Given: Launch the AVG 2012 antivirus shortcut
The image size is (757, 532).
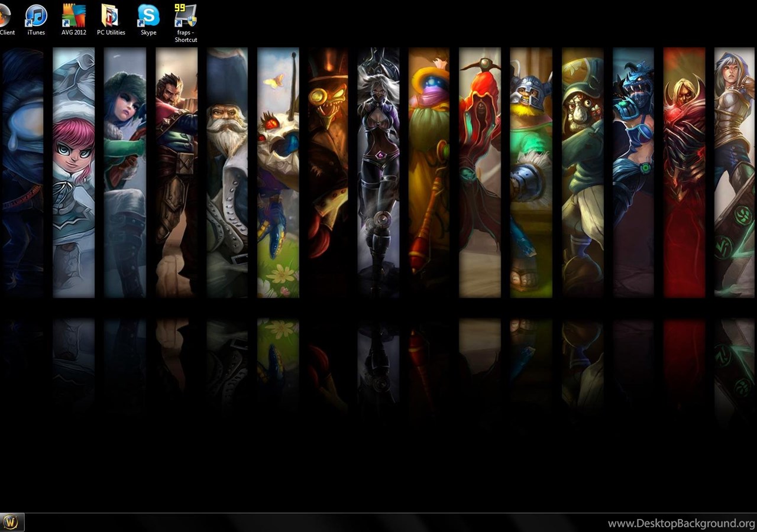Looking at the screenshot, I should (74, 18).
